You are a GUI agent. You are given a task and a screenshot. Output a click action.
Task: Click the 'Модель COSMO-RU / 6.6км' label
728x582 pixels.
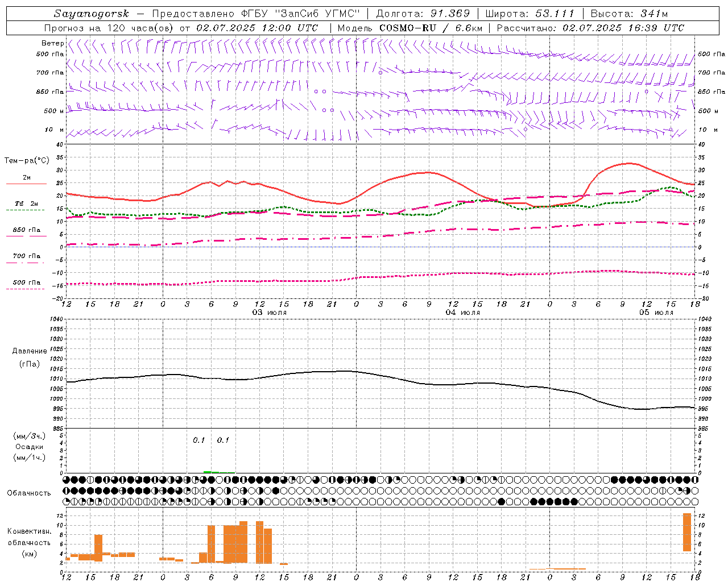(410, 28)
